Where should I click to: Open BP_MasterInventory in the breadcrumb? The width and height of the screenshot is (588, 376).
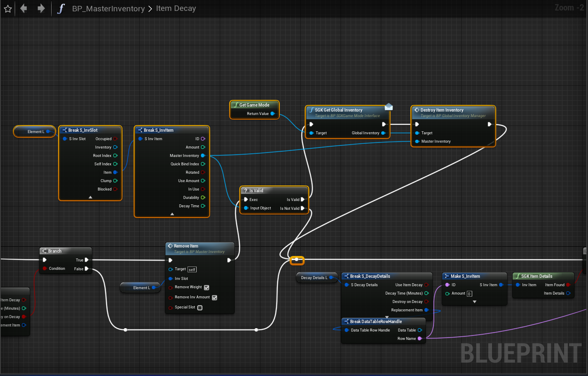(x=108, y=8)
